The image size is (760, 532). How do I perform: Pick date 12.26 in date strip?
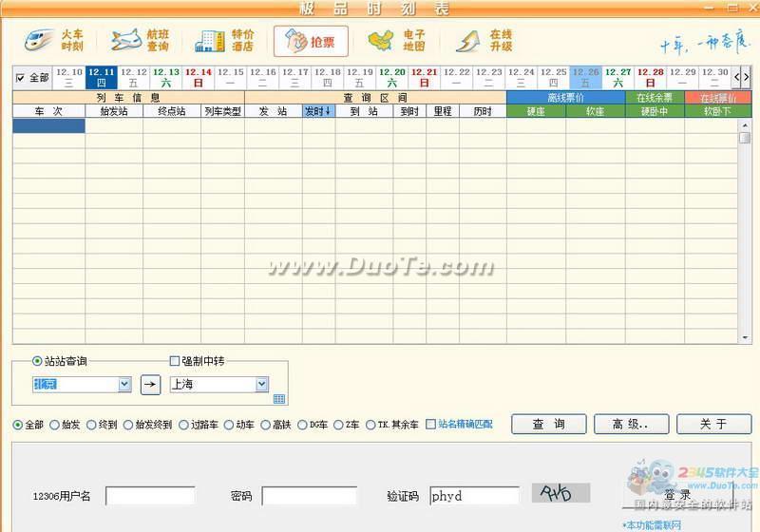(x=585, y=78)
